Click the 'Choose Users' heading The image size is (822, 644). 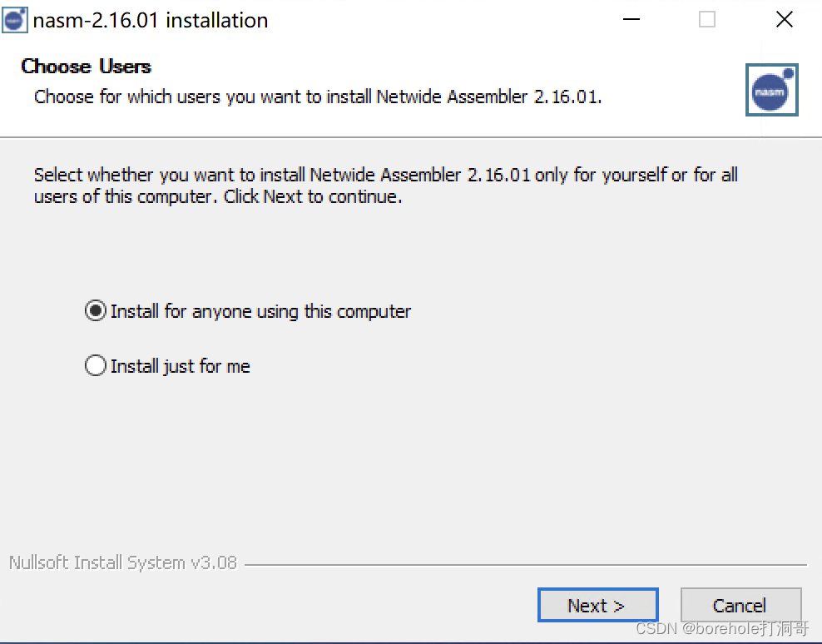tap(86, 67)
